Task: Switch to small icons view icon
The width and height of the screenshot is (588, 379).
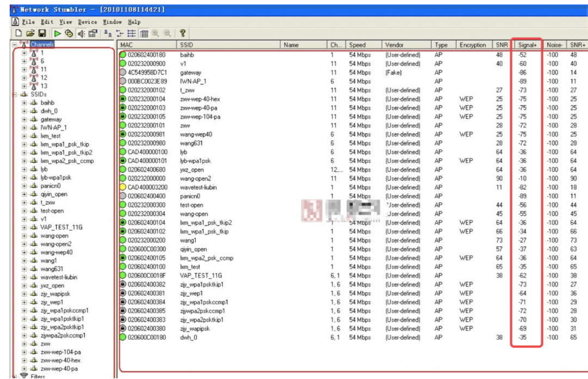Action: tap(120, 33)
